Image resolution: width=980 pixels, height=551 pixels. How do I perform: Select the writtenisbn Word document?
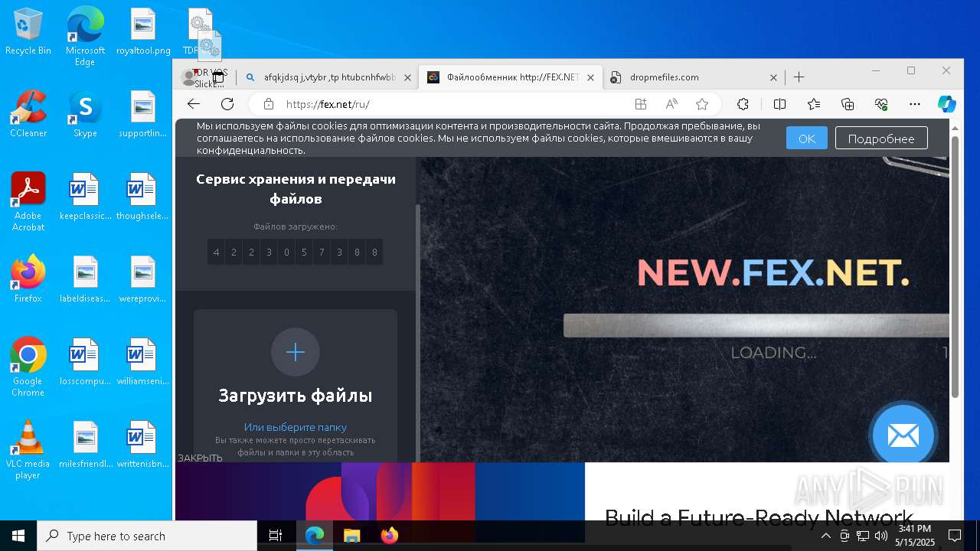tap(143, 445)
